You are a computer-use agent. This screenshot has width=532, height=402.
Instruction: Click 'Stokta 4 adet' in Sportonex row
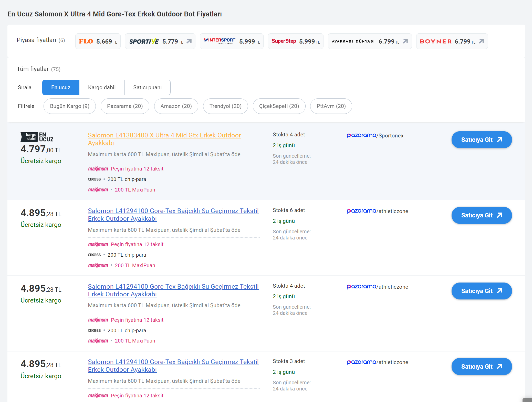tap(289, 135)
